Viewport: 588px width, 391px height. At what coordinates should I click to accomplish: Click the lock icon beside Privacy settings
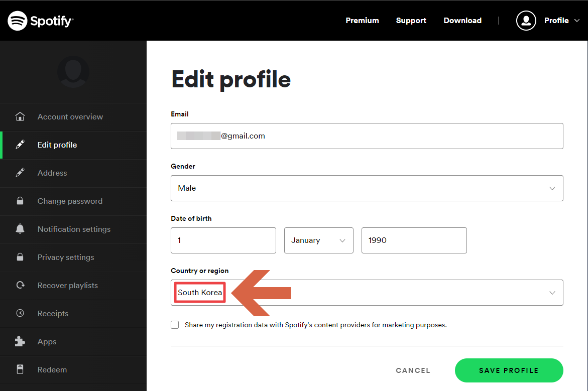[x=20, y=257]
